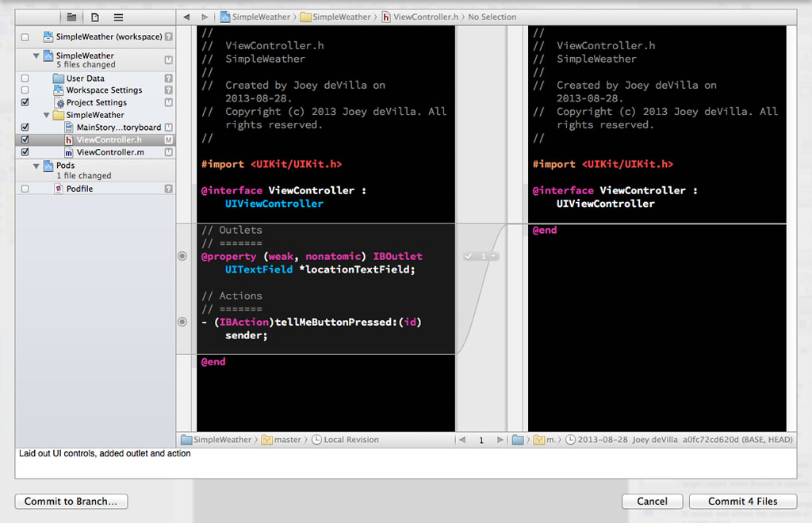Screen dimensions: 812x523
Task: Click the ? status badge beside Workspace Settings
Action: coord(168,90)
